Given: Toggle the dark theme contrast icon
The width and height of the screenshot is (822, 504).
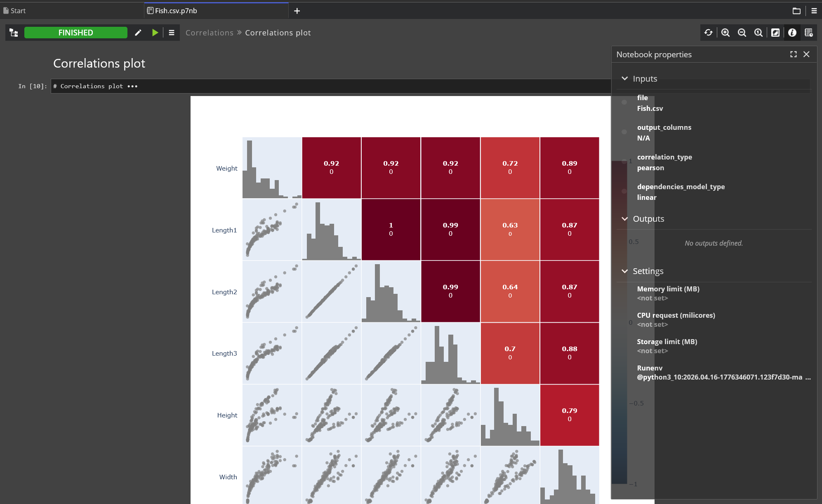Looking at the screenshot, I should click(775, 33).
